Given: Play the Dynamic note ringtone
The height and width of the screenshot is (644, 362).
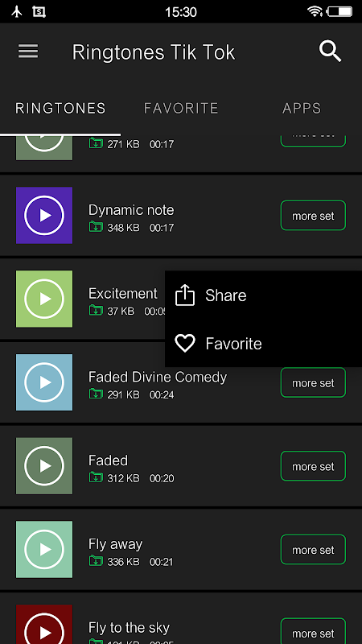Looking at the screenshot, I should point(44,215).
